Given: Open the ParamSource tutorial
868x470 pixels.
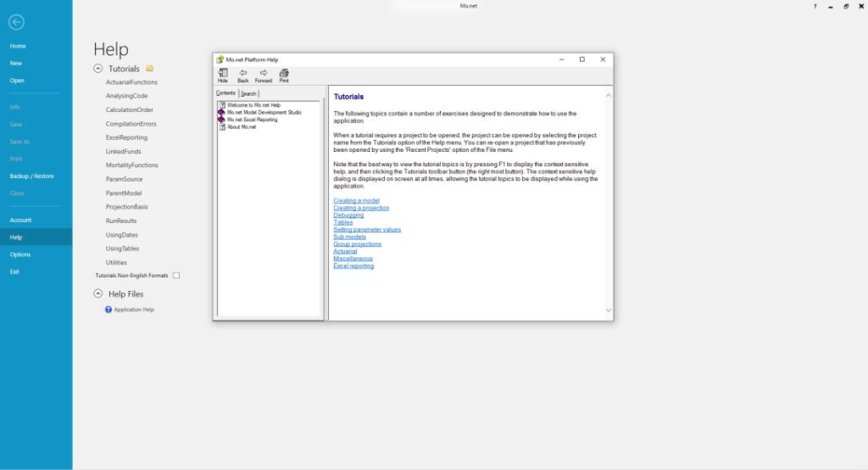Looking at the screenshot, I should (x=124, y=179).
